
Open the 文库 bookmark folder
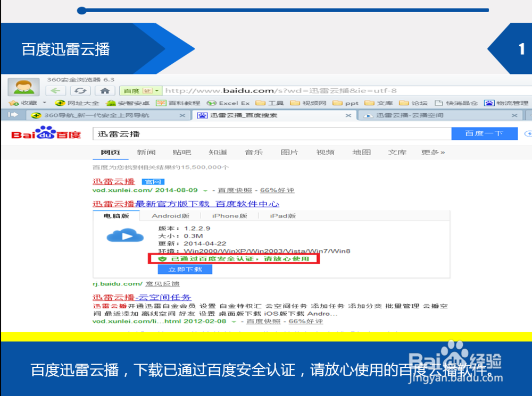(379, 103)
